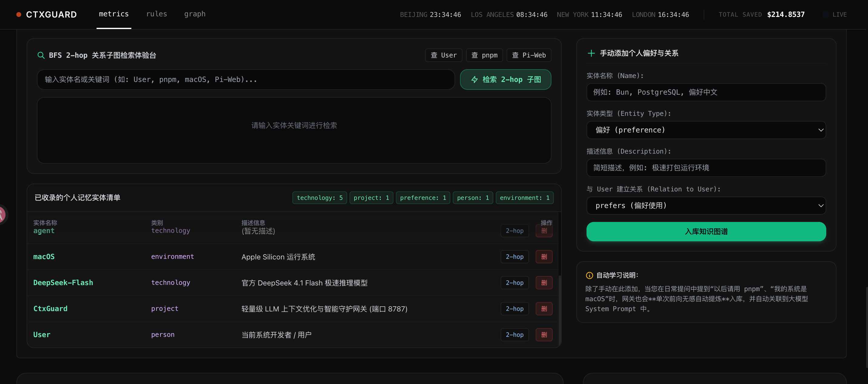Viewport: 868px width, 384px height.
Task: Delete the CtxGuard entity row
Action: (x=544, y=309)
